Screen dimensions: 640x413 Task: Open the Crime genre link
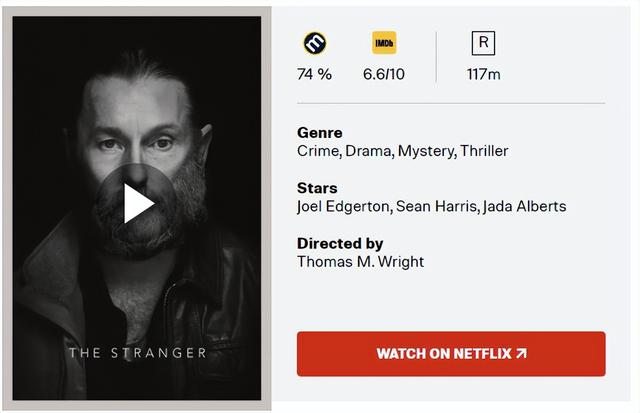click(318, 151)
